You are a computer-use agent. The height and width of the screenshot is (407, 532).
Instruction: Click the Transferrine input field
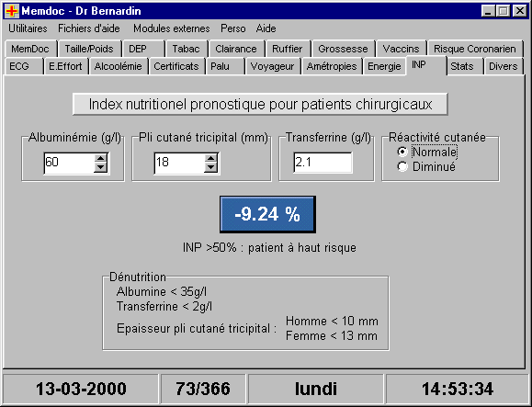(x=323, y=163)
